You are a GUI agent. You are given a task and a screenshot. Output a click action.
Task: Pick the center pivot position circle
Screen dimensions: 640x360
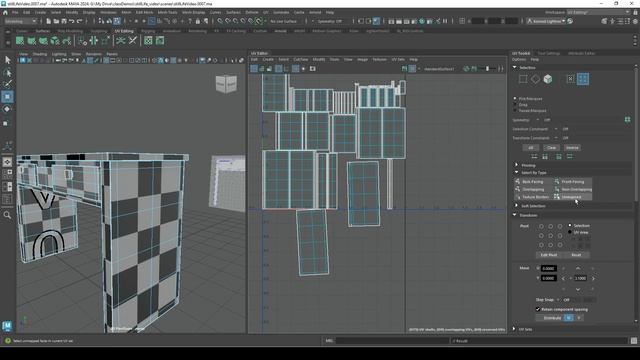click(551, 236)
